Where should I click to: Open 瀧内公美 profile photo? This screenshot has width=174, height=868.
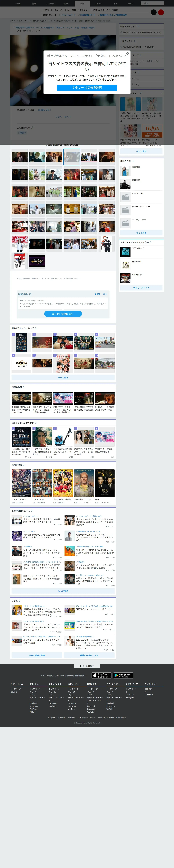tap(125, 171)
